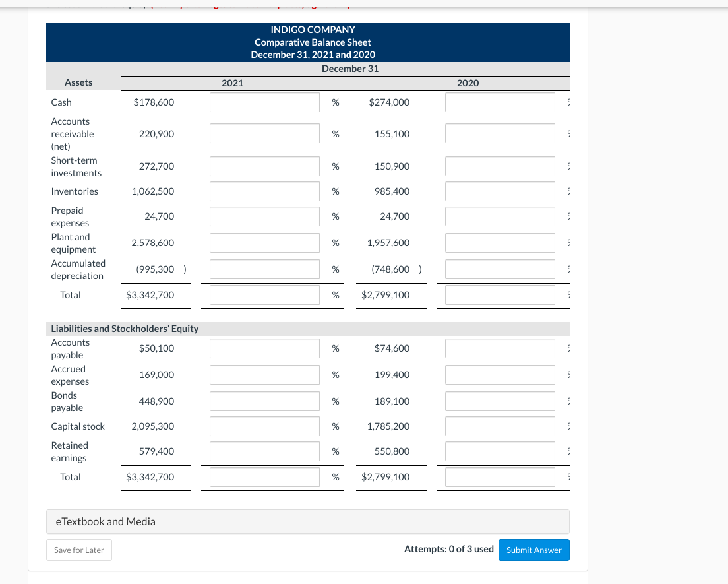Image resolution: width=728 pixels, height=584 pixels.
Task: Click the 1,062,500 Inventories 2021 value
Action: 153,191
